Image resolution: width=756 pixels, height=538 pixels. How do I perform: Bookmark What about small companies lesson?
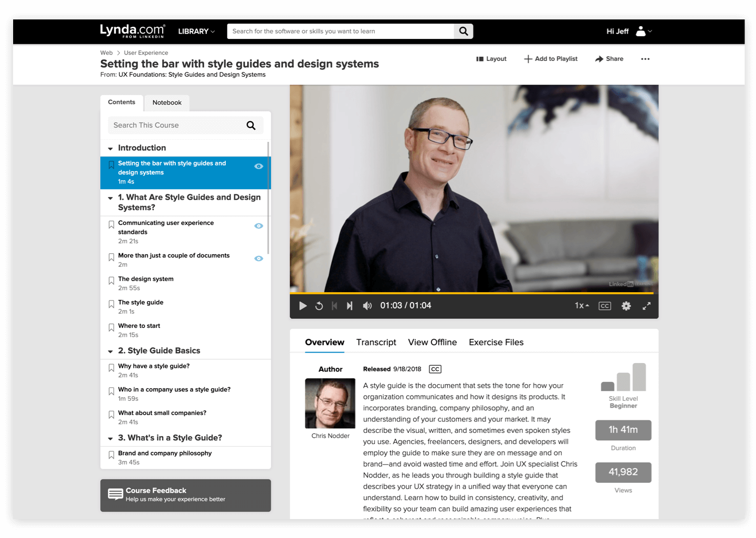pyautogui.click(x=111, y=415)
